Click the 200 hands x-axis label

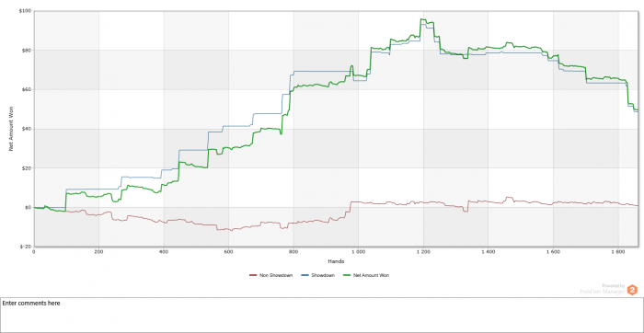click(x=98, y=252)
